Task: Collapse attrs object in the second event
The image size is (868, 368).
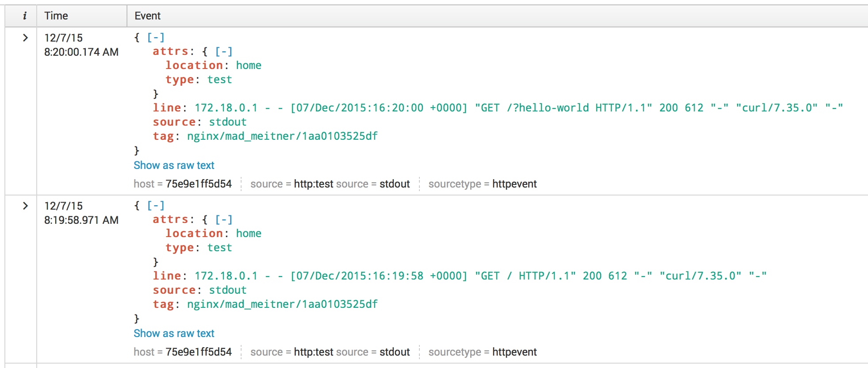Action: tap(224, 220)
